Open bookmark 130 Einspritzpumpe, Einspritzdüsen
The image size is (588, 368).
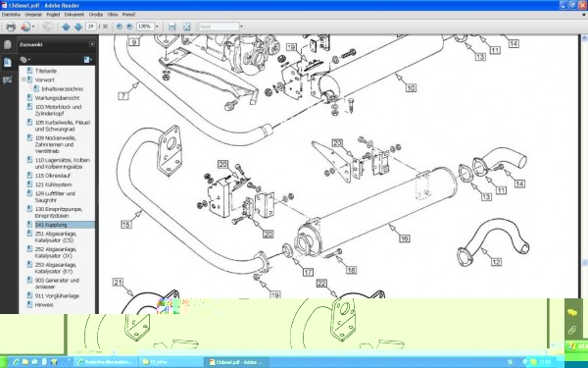click(x=59, y=212)
